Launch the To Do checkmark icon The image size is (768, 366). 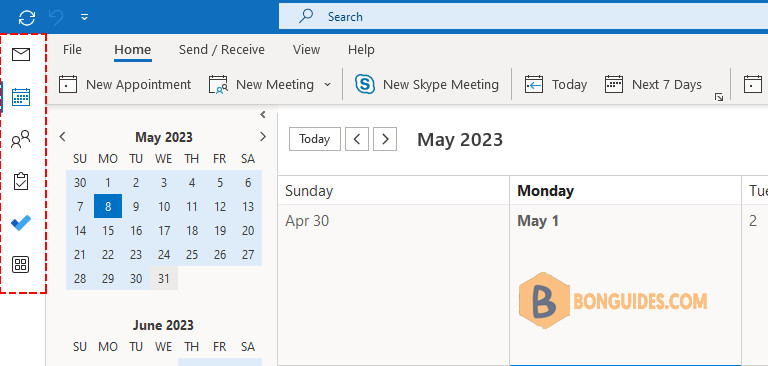[x=21, y=223]
